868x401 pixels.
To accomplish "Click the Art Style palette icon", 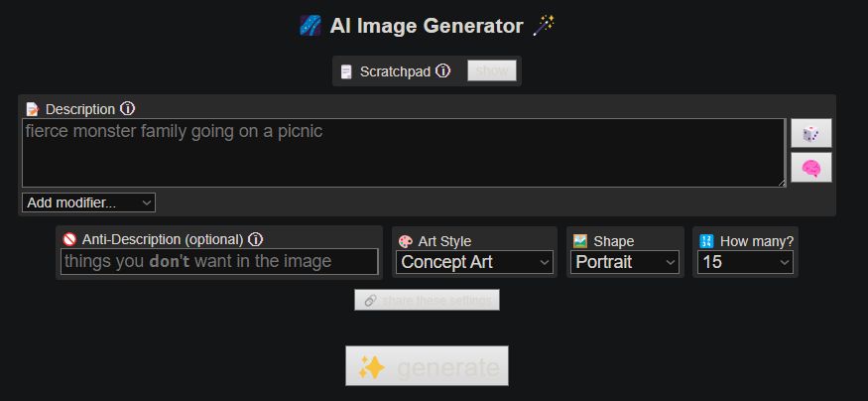I will (406, 241).
